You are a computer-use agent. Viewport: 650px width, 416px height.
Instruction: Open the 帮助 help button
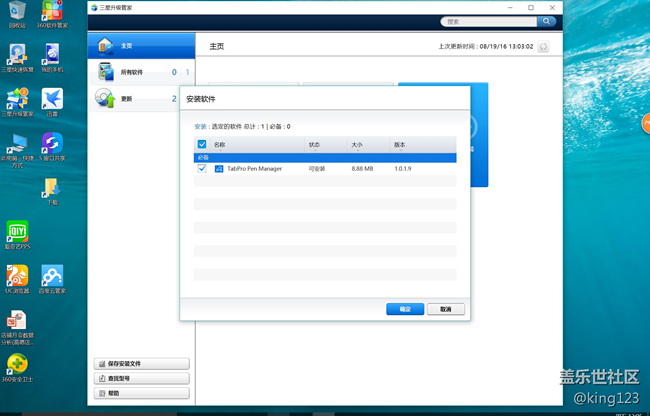(x=141, y=394)
